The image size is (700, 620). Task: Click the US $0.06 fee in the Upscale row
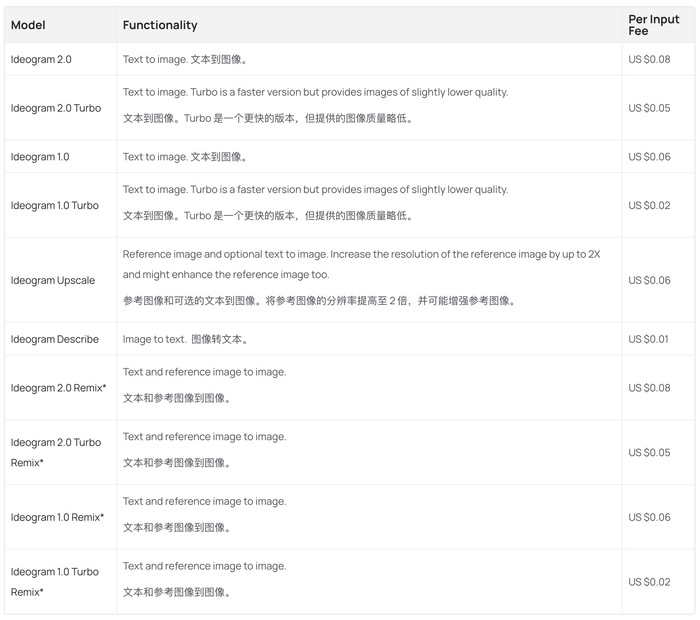pyautogui.click(x=649, y=281)
